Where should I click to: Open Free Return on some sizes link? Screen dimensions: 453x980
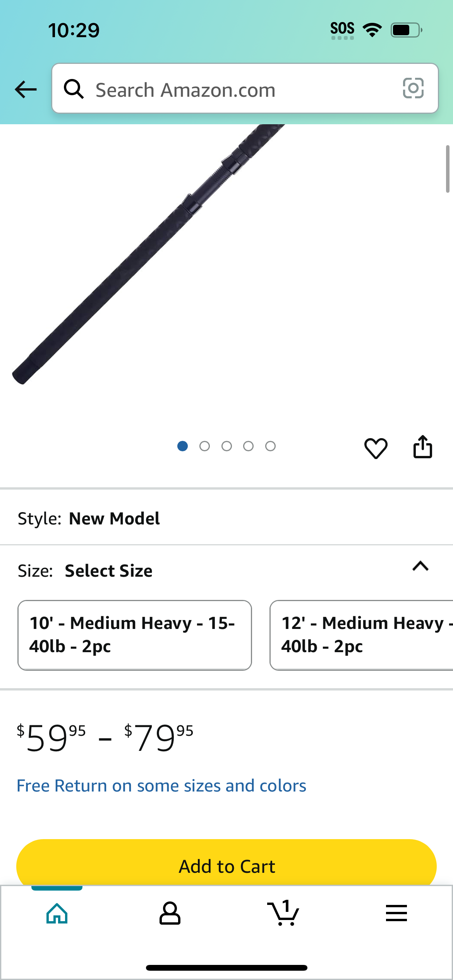[161, 786]
